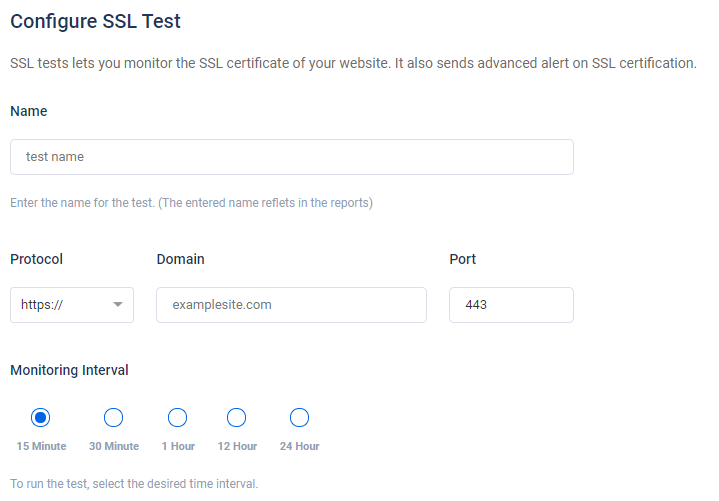Click the Port field showing 443
719x501 pixels.
point(511,305)
